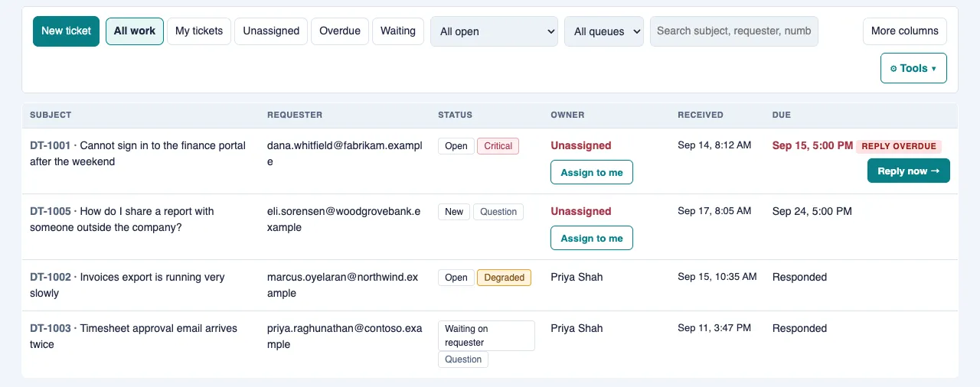Open ticket DT-1001 finance portal sign-in
Screen dimensions: 980x387
[138, 154]
